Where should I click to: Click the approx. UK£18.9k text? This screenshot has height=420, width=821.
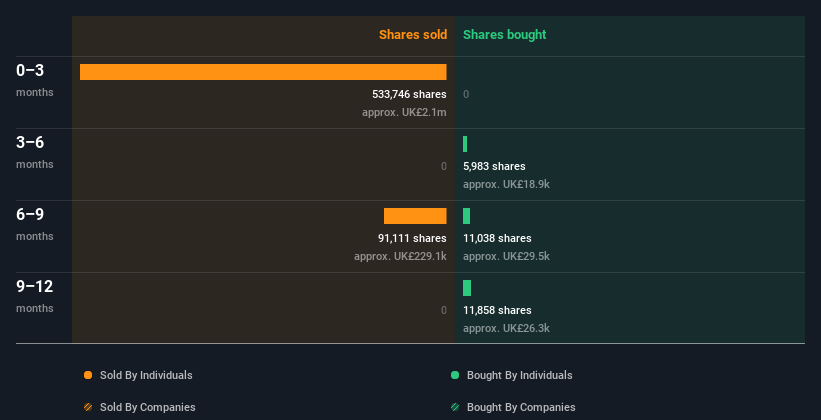(506, 184)
